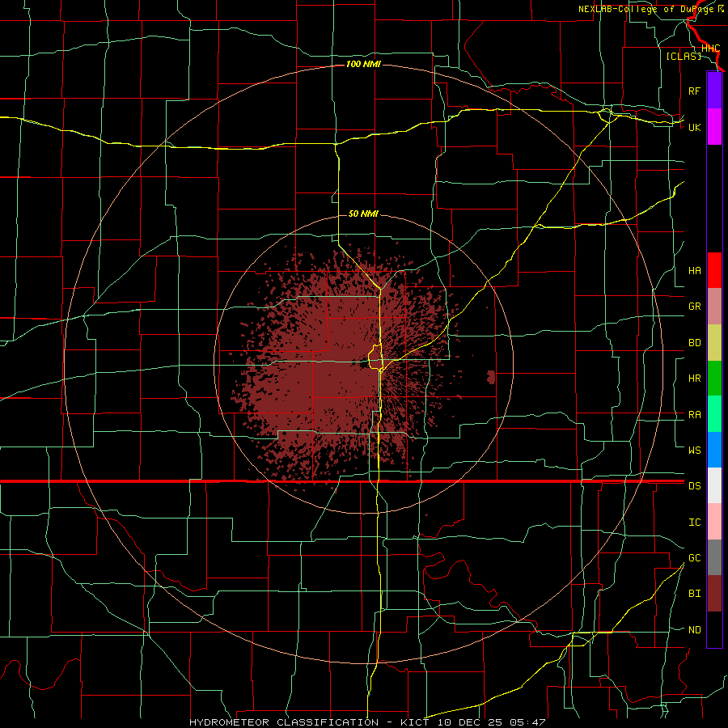Click the GC gray legend swatch
This screenshot has width=728, height=728.
click(x=714, y=557)
